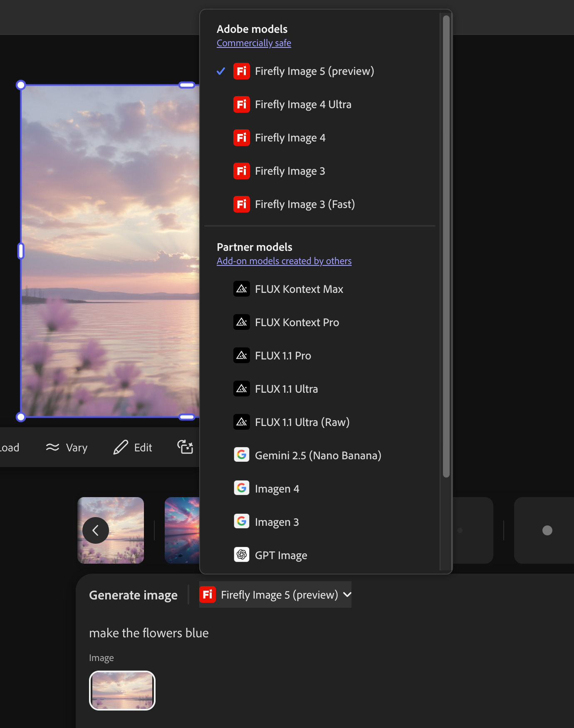Select Firefly Image 5 (preview) model
The width and height of the screenshot is (574, 728).
pyautogui.click(x=319, y=71)
